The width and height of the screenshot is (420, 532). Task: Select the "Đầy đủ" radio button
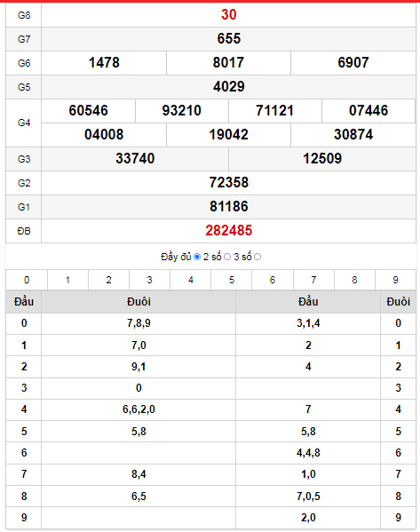point(197,258)
